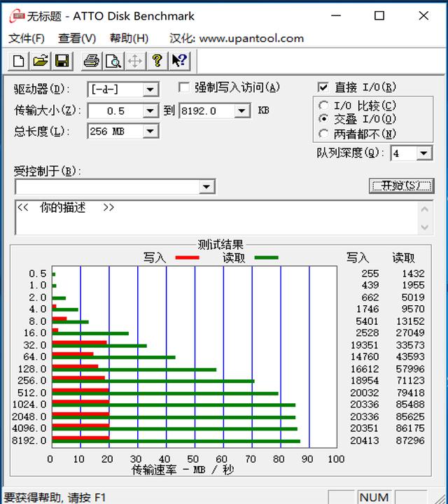448x504 pixels.
Task: Open the 帮助(H) menu
Action: pos(129,38)
